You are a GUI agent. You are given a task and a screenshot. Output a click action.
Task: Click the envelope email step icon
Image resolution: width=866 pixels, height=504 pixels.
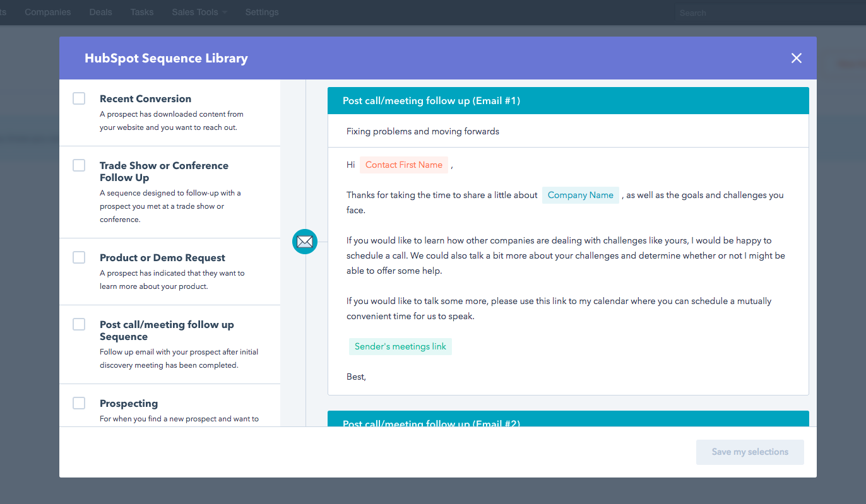click(305, 242)
